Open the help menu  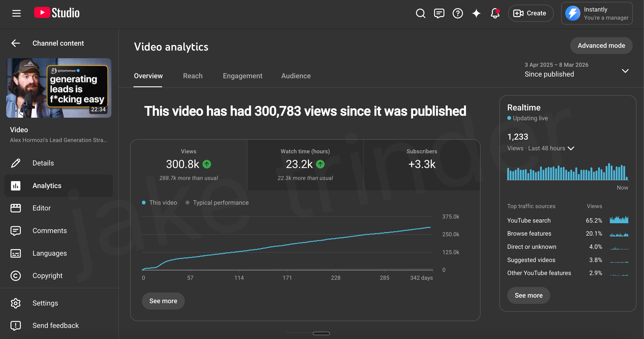coord(458,13)
